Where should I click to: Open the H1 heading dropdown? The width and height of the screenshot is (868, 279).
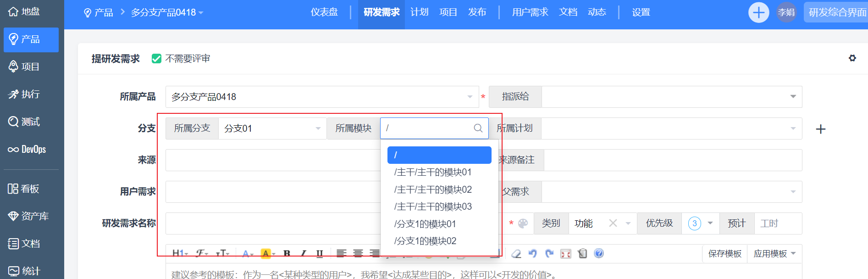tap(180, 253)
